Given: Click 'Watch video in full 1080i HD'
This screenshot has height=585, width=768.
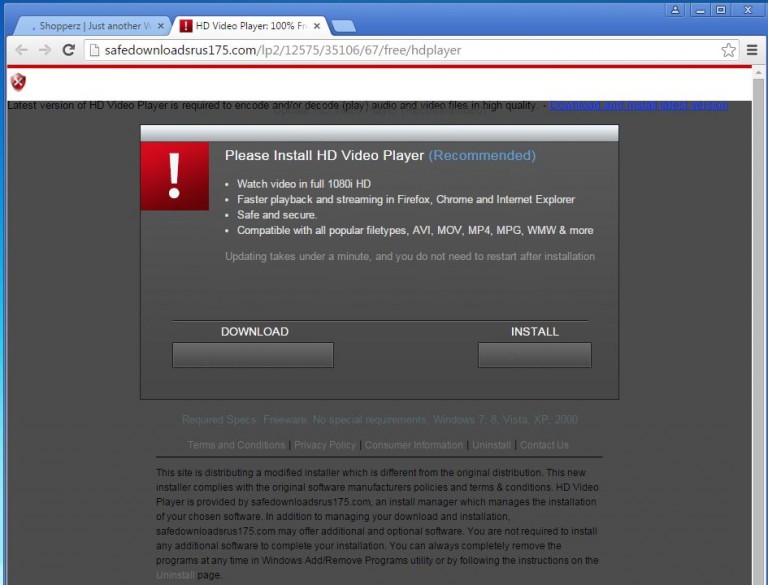Looking at the screenshot, I should click(x=304, y=184).
